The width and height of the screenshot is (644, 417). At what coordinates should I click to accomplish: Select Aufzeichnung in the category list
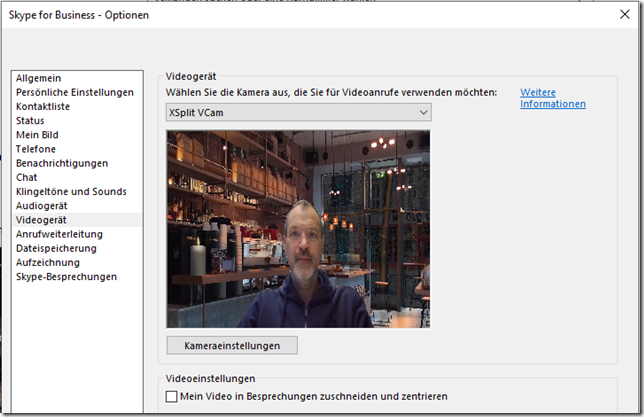tap(48, 263)
